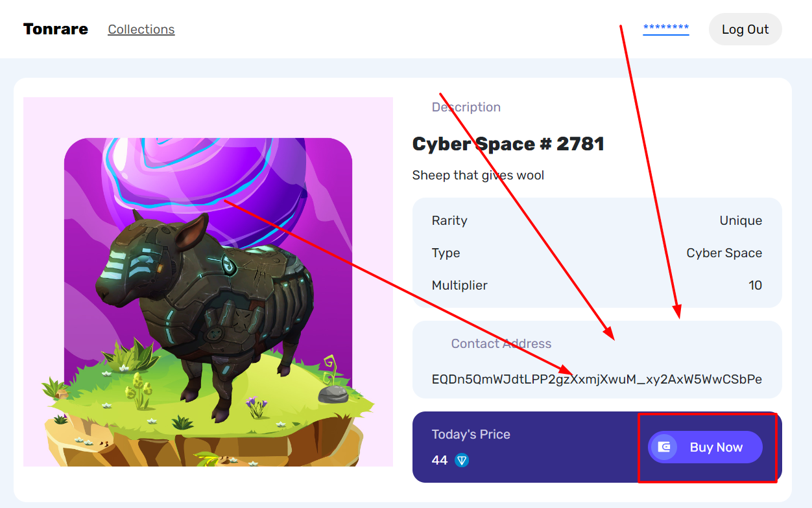Image resolution: width=812 pixels, height=508 pixels.
Task: Click the Tonrare logo
Action: [56, 29]
